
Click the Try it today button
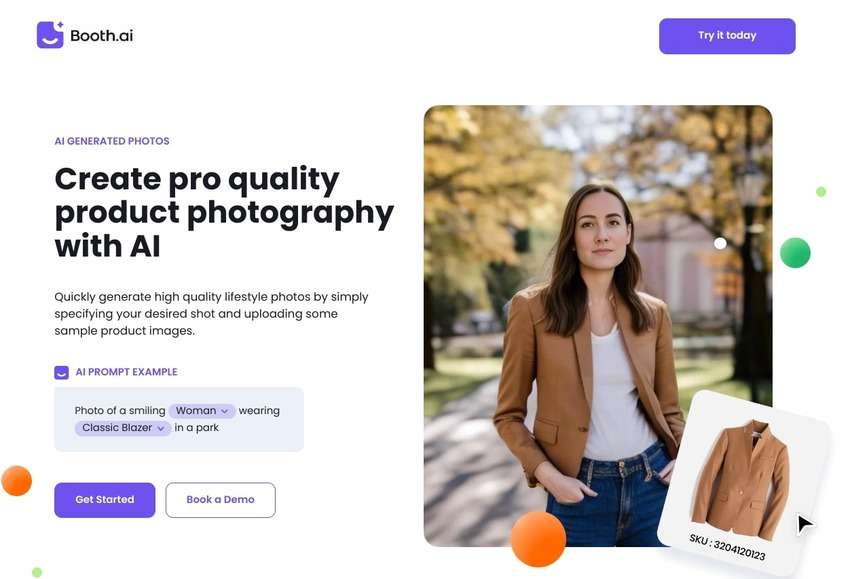click(x=727, y=36)
